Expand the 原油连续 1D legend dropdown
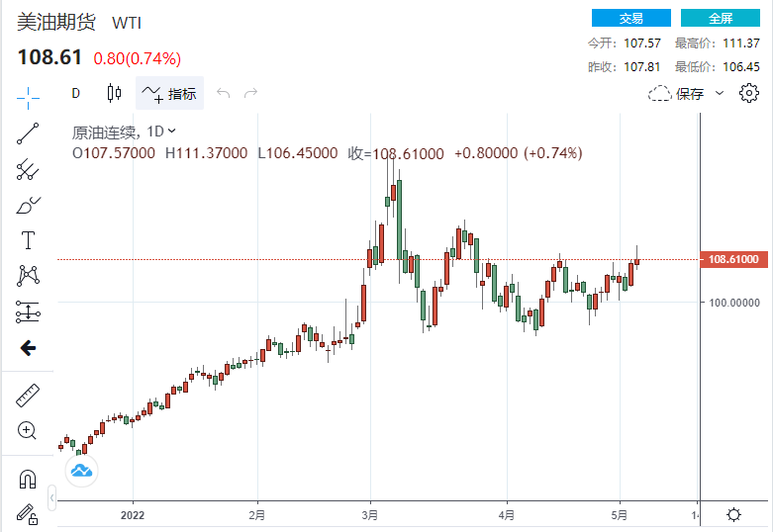 click(x=172, y=131)
